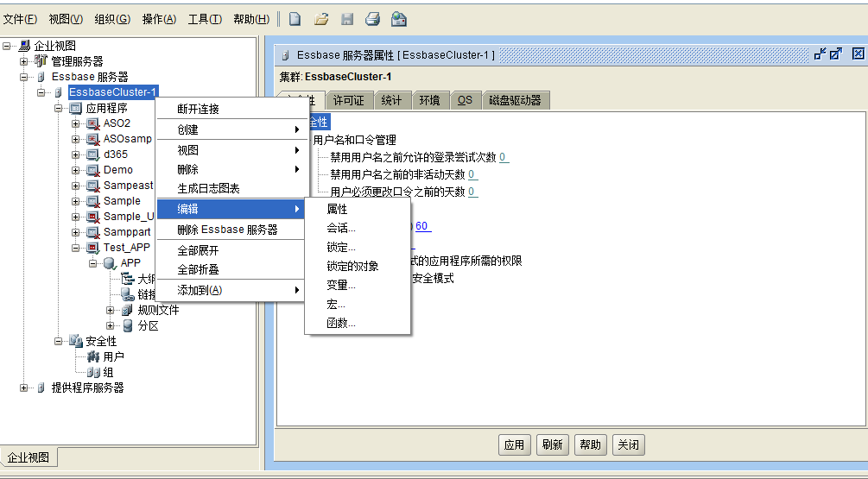This screenshot has height=479, width=868.
Task: Switch to the 磁盘驱动器 tab
Action: point(516,100)
